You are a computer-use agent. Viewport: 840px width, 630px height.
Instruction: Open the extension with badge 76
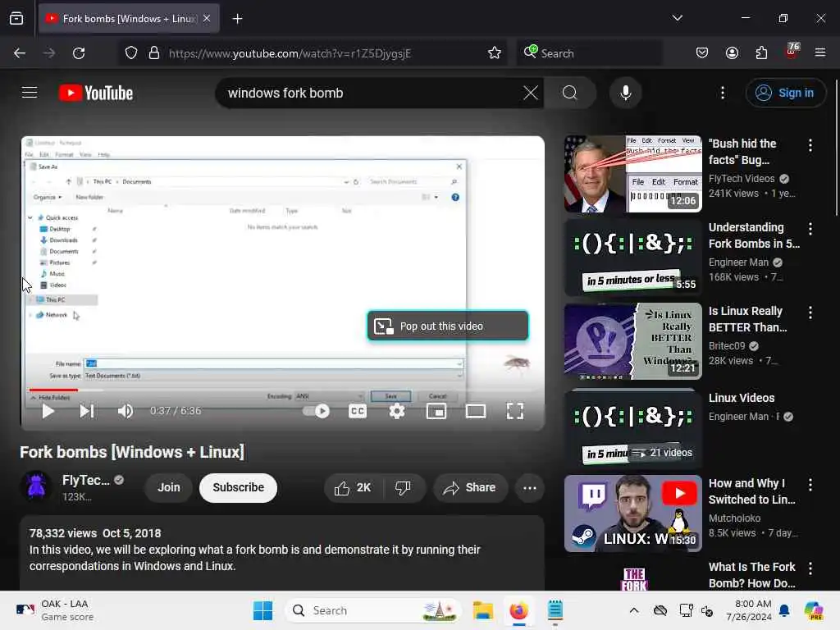point(792,52)
